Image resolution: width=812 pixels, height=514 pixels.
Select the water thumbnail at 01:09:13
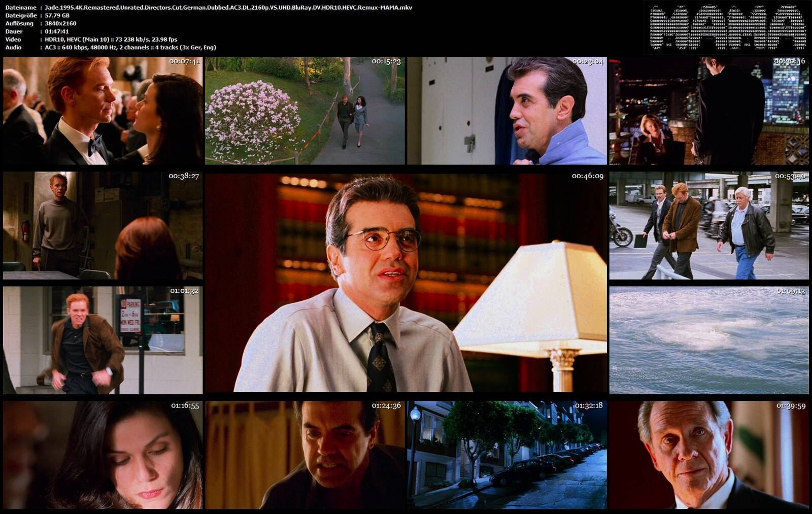709,340
